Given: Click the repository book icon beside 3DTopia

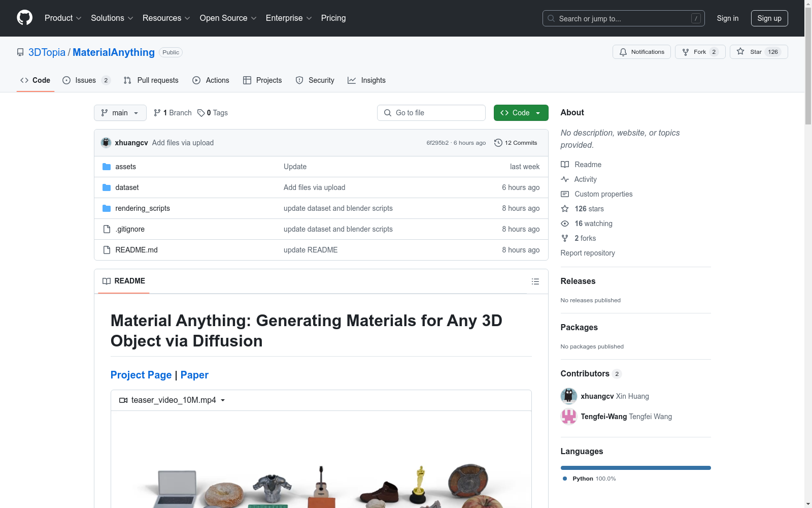Looking at the screenshot, I should click(x=20, y=52).
